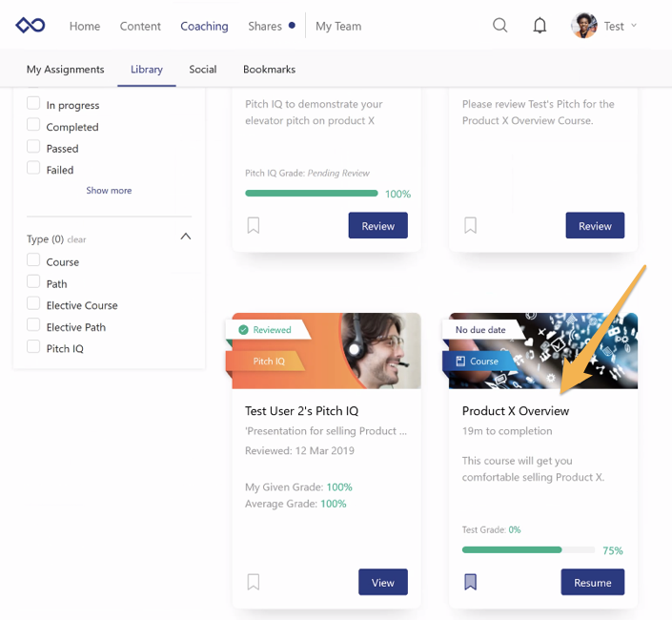Open the My Team menu item
672x620 pixels.
pyautogui.click(x=338, y=26)
